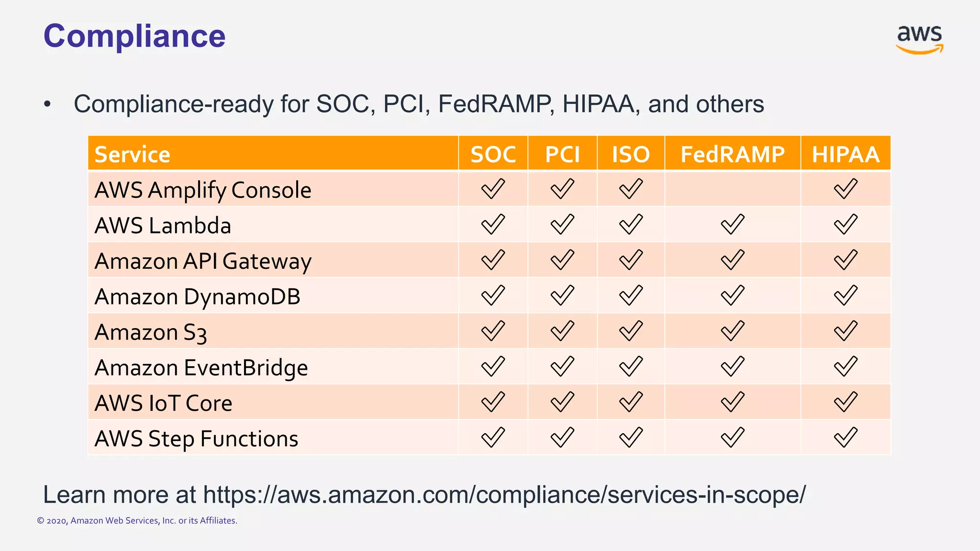Click the Compliance slide title
The image size is (980, 551).
tap(134, 36)
